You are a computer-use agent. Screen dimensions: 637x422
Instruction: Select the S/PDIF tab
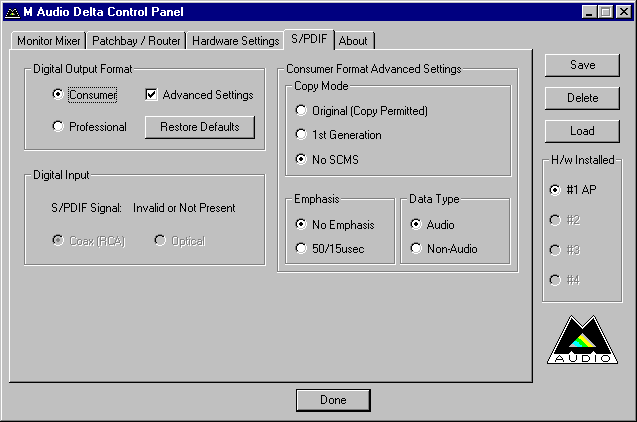coord(309,39)
